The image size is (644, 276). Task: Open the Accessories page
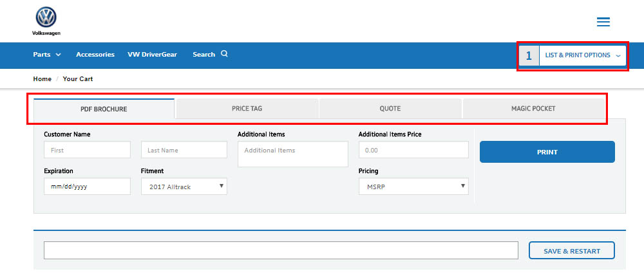[x=95, y=54]
